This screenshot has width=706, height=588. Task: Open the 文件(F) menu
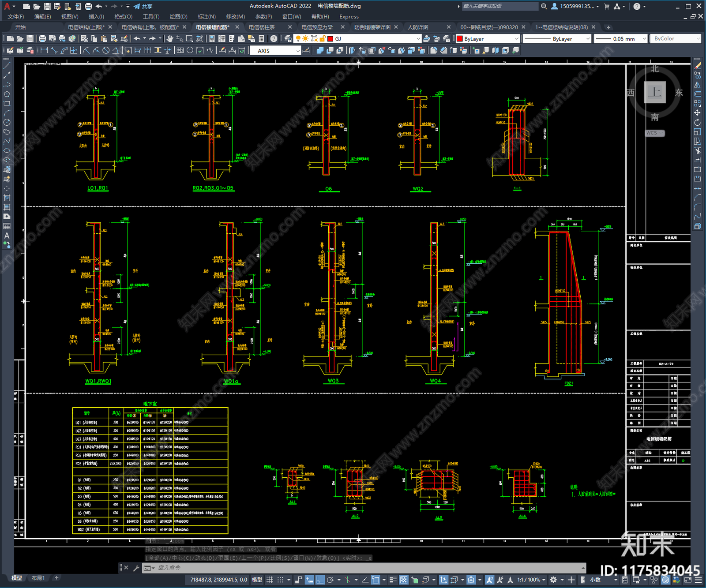pos(15,16)
